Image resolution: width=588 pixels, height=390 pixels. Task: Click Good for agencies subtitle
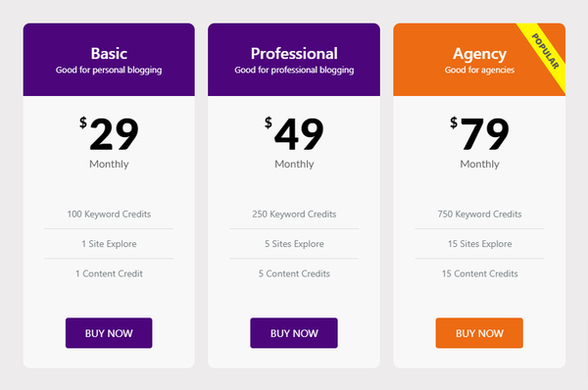pos(479,71)
